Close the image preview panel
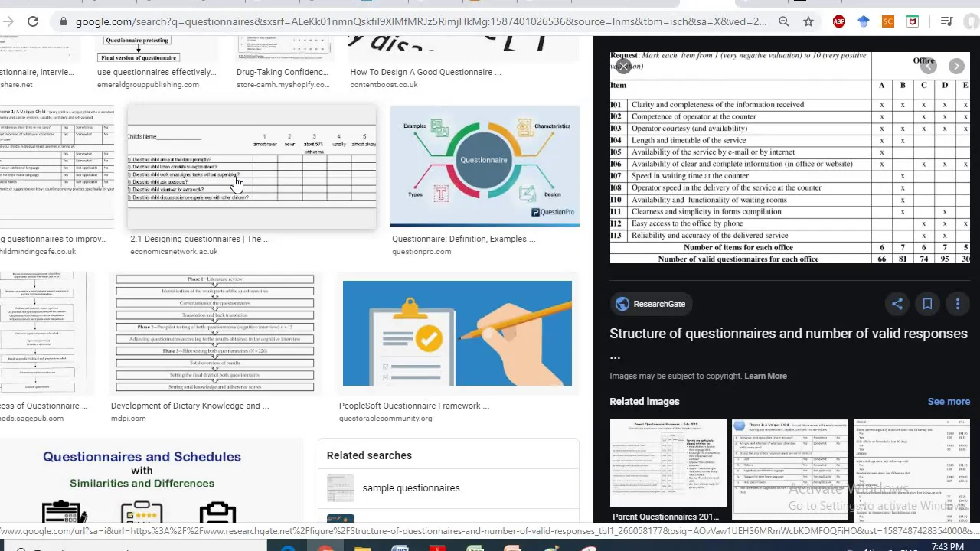 click(x=624, y=67)
